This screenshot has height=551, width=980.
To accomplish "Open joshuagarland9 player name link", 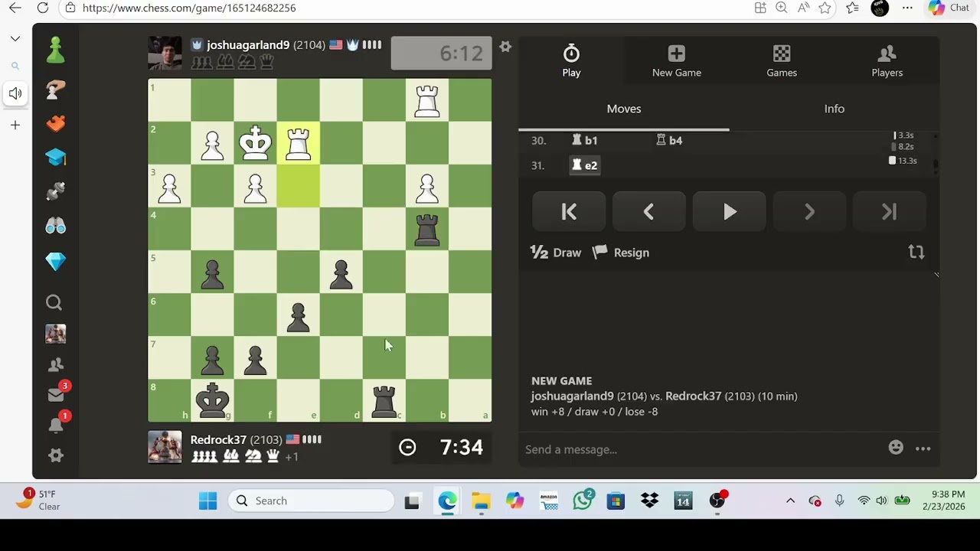I will pyautogui.click(x=248, y=45).
